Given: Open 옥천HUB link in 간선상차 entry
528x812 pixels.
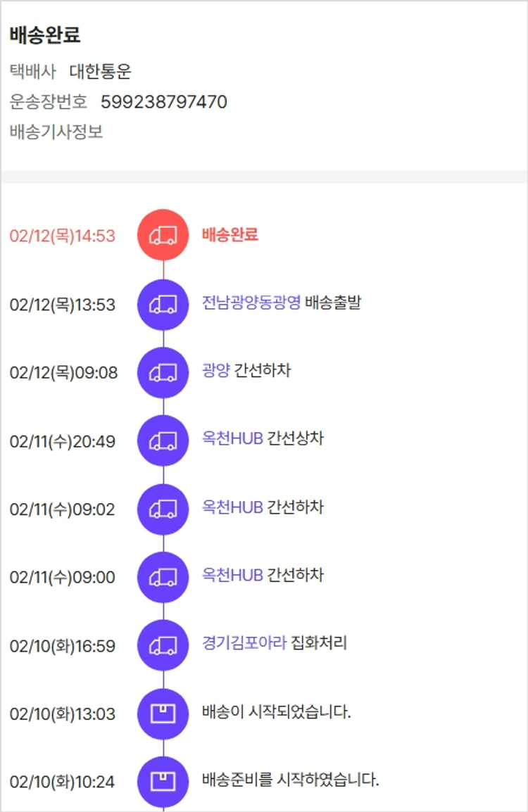Looking at the screenshot, I should click(x=232, y=439).
